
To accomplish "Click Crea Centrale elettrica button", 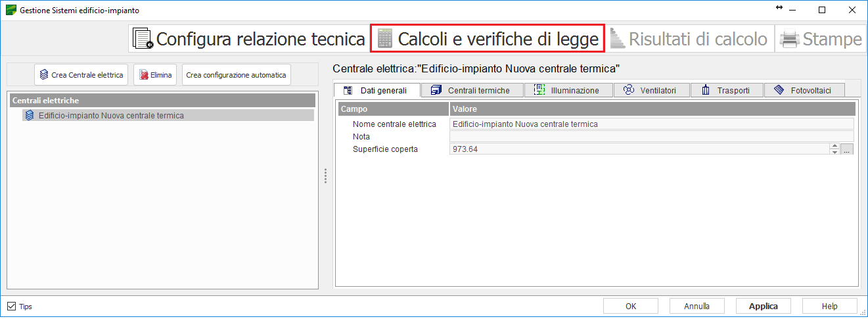I will click(x=81, y=75).
